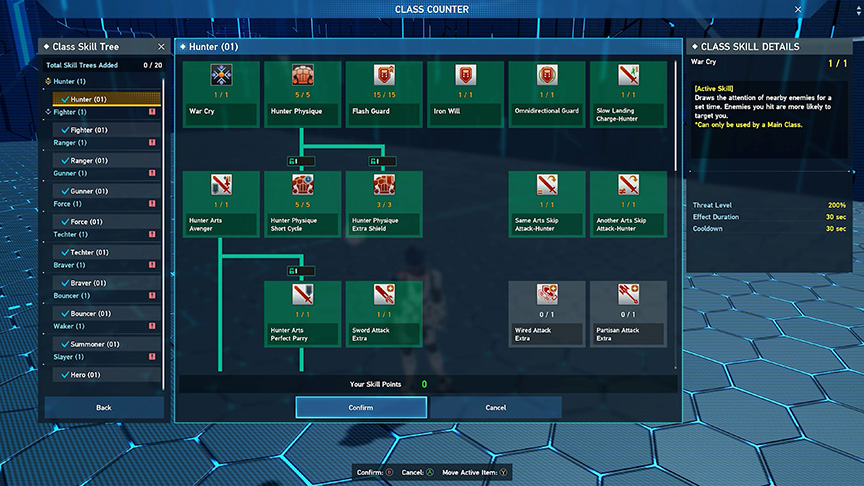Select Sword Attack Extra skill icon

pos(385,294)
